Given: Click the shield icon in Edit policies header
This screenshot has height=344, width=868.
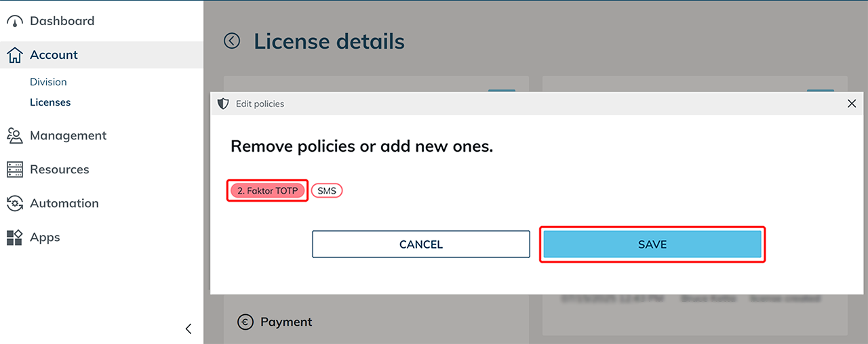Looking at the screenshot, I should point(223,104).
